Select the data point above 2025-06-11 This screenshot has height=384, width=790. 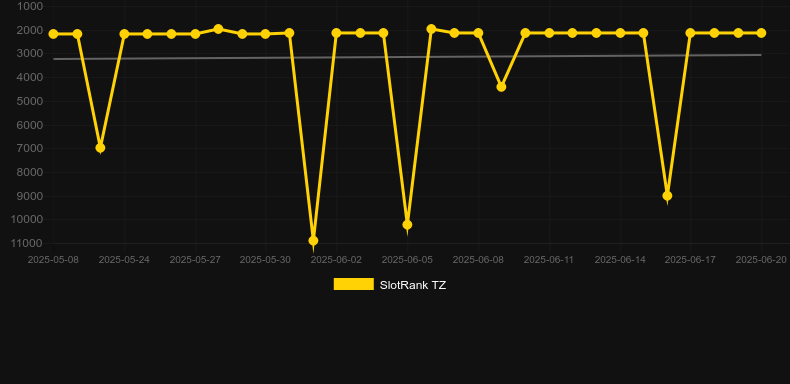[549, 33]
